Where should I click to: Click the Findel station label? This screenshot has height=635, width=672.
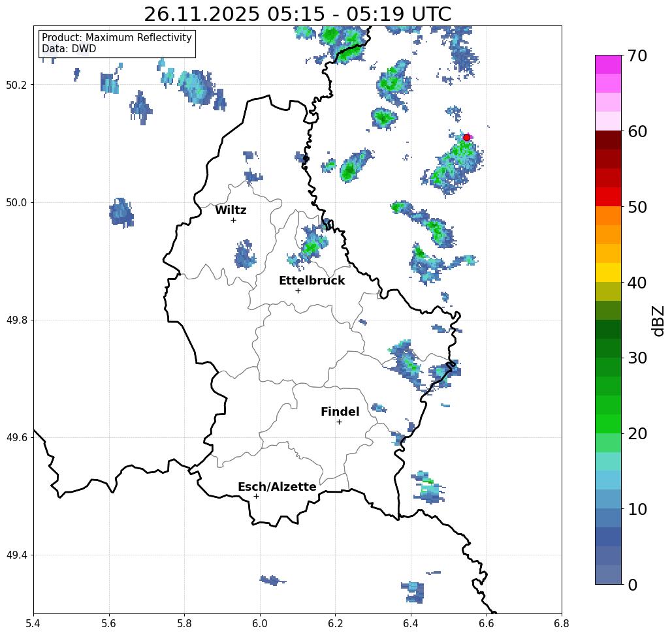tap(340, 412)
